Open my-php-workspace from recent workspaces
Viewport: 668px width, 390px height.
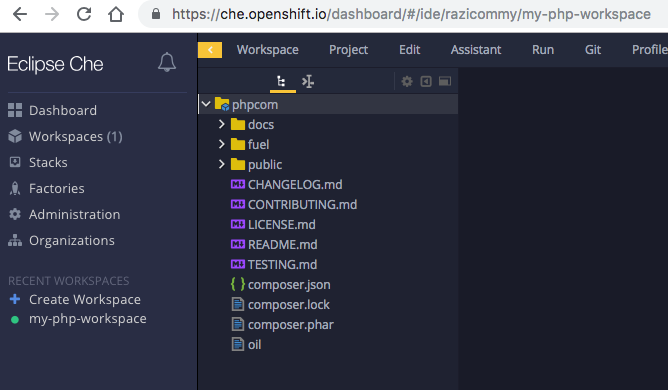click(x=87, y=319)
